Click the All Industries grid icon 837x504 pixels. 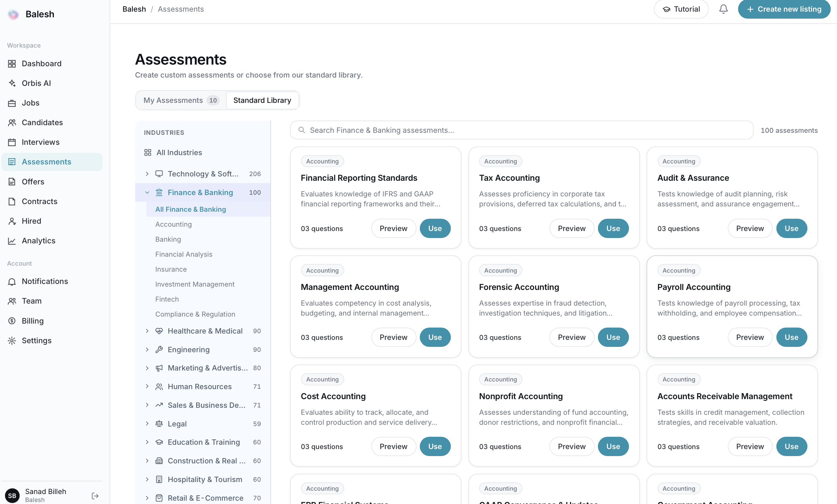pos(148,152)
